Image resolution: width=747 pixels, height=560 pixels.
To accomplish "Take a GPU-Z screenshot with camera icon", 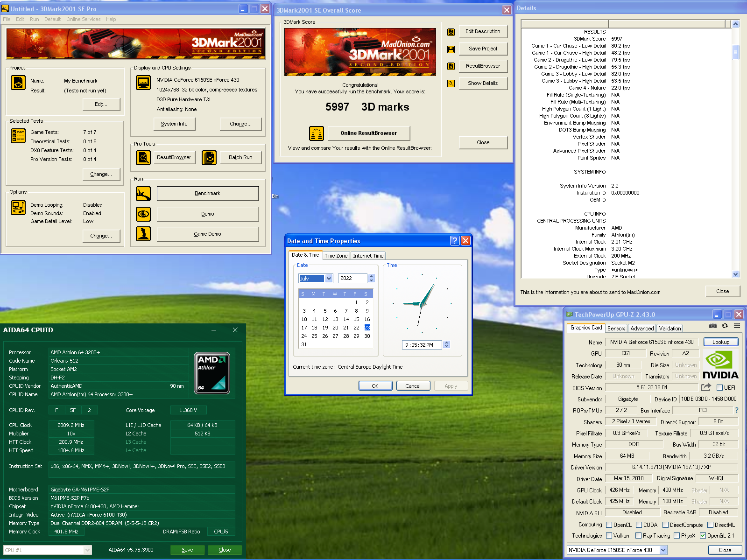I will tap(713, 326).
